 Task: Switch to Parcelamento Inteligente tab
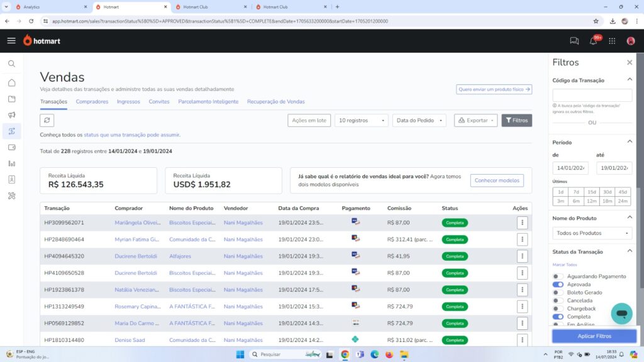point(208,102)
